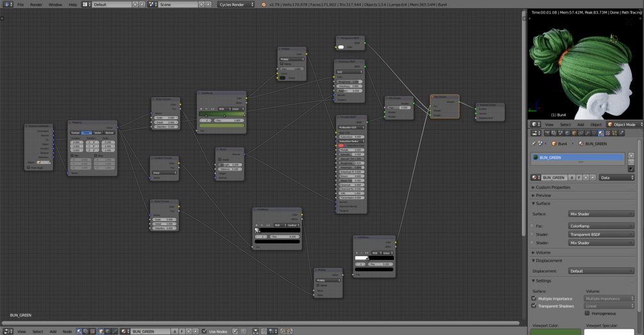The image size is (644, 335).
Task: Open File menu
Action: point(21,4)
